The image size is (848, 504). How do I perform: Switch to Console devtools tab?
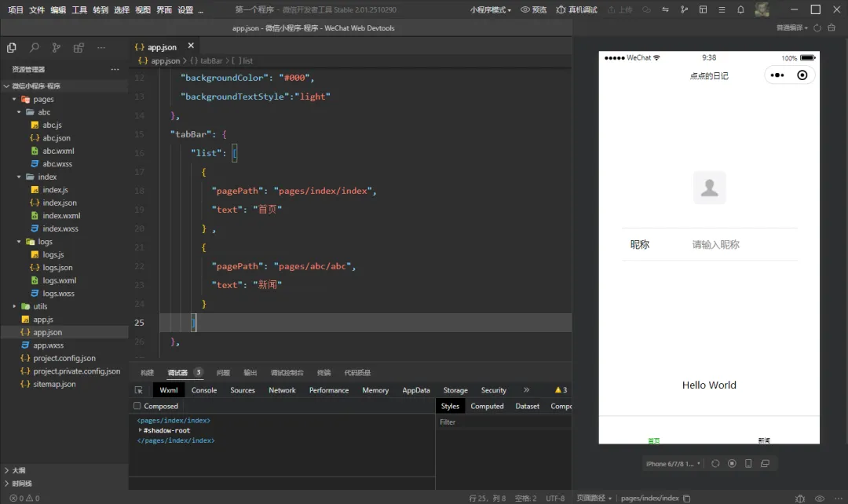click(204, 390)
